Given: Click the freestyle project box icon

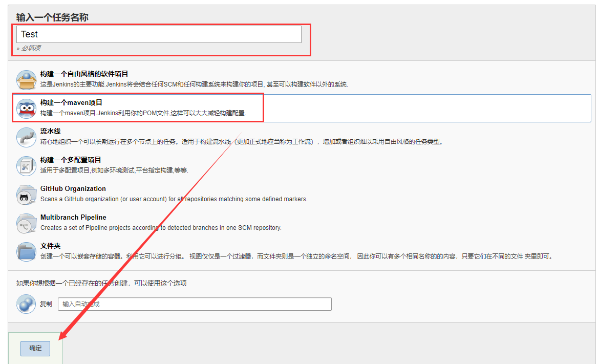Looking at the screenshot, I should (26, 79).
